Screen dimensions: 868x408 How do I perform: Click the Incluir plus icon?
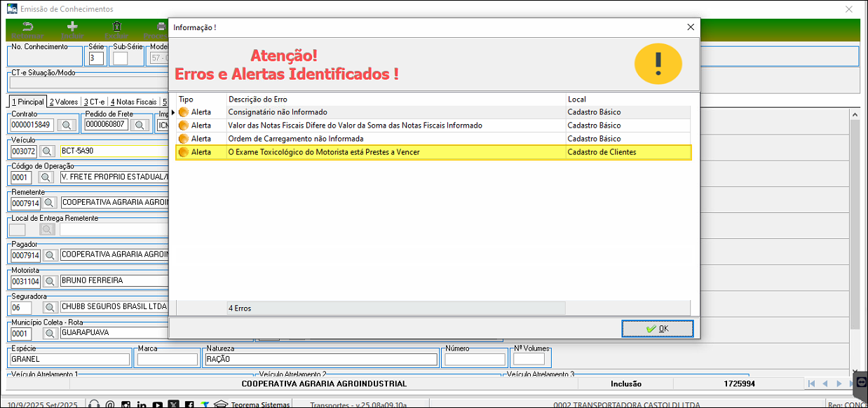(72, 27)
